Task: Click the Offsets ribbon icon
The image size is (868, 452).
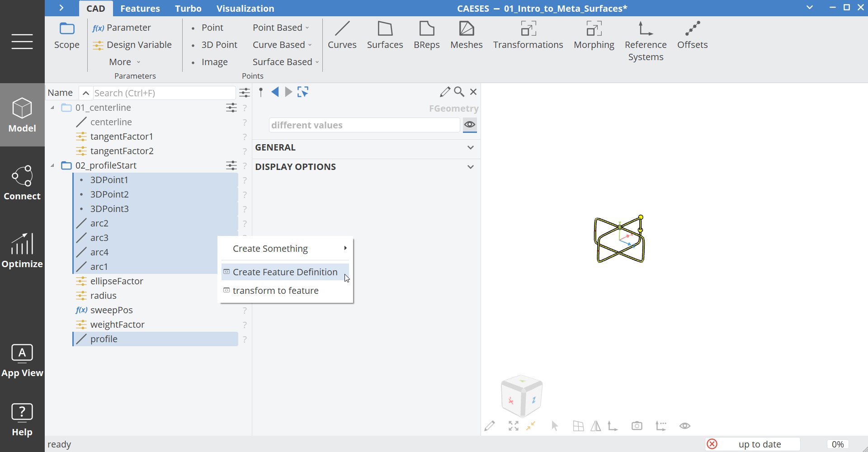Action: click(692, 35)
